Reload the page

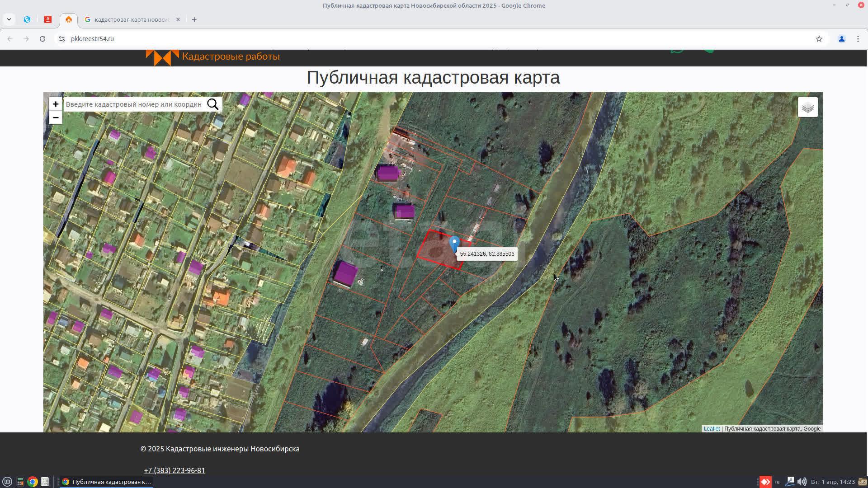[42, 39]
